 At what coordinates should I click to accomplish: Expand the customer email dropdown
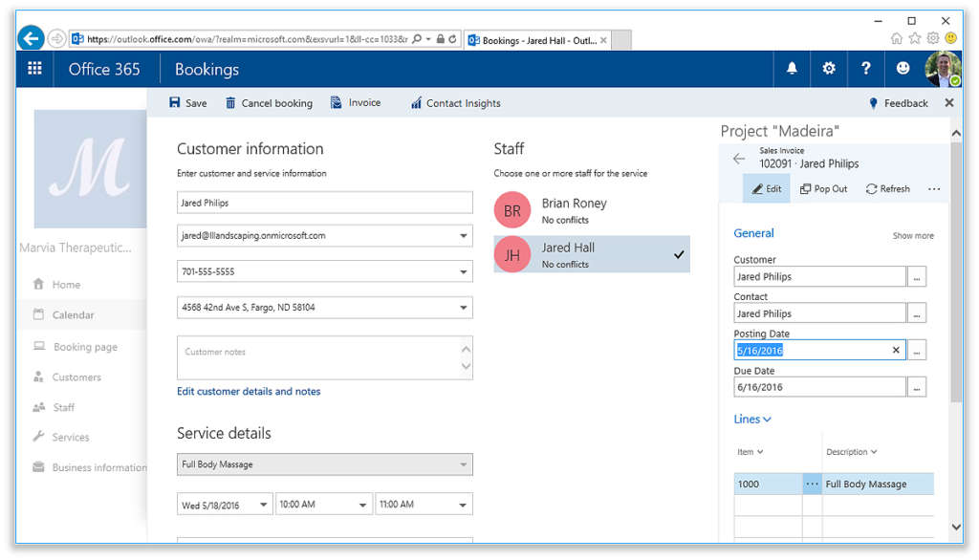pos(464,236)
